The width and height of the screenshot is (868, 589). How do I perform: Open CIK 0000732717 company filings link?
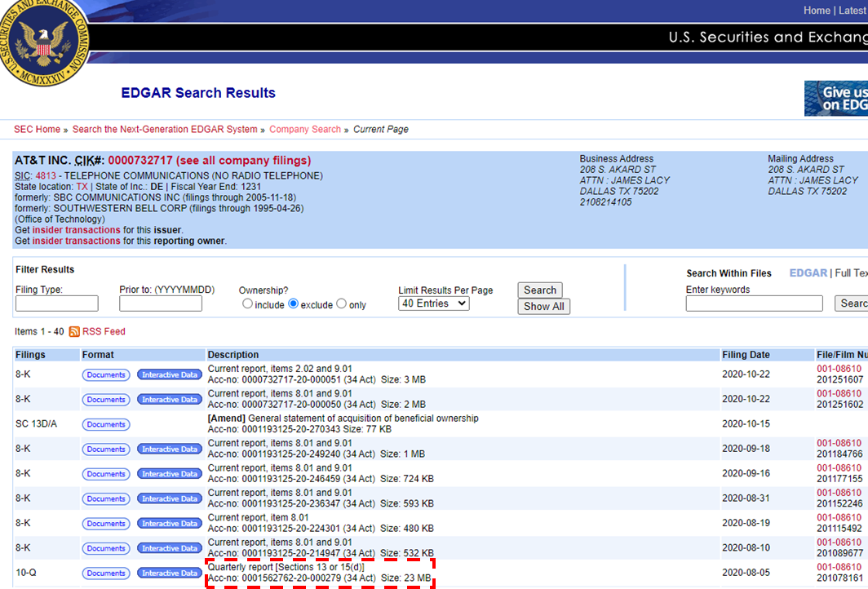pyautogui.click(x=209, y=161)
